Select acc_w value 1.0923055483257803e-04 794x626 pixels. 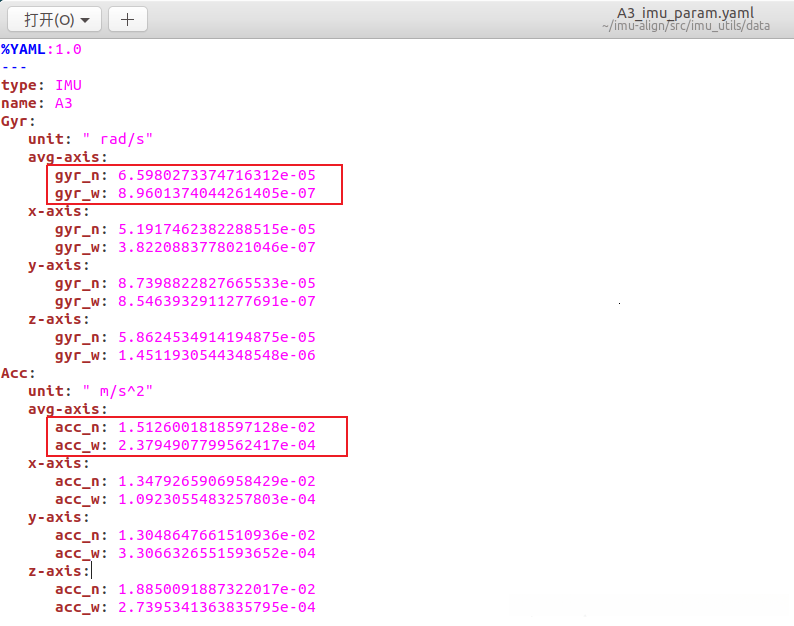coord(217,499)
